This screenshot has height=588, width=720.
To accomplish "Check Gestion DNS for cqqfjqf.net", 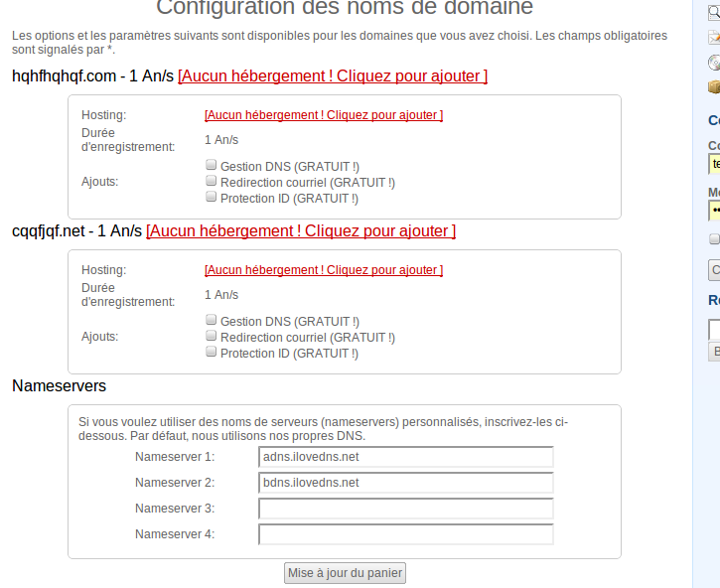I will (211, 321).
